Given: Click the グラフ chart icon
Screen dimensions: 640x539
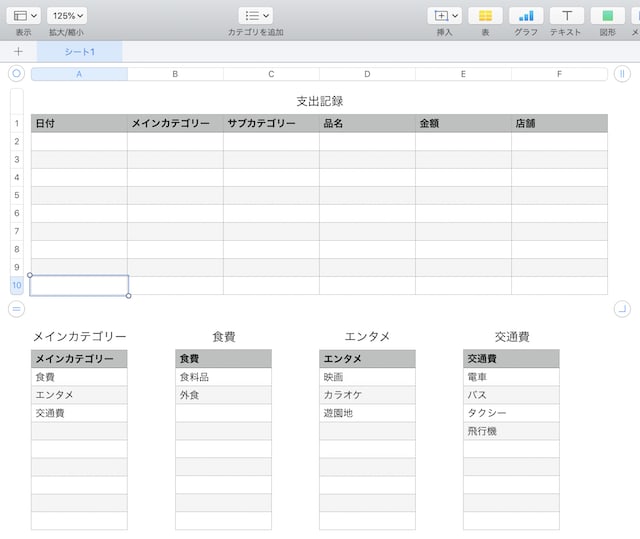Looking at the screenshot, I should click(526, 16).
